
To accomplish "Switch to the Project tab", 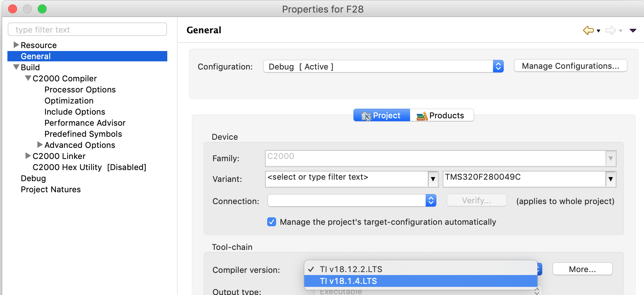I will pyautogui.click(x=382, y=115).
